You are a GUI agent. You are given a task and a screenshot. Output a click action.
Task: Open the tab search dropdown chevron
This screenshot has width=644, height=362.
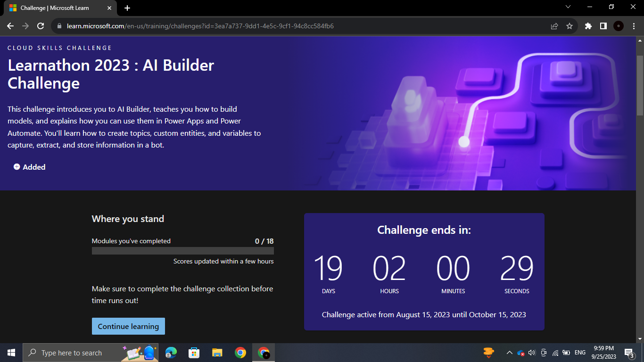point(568,7)
